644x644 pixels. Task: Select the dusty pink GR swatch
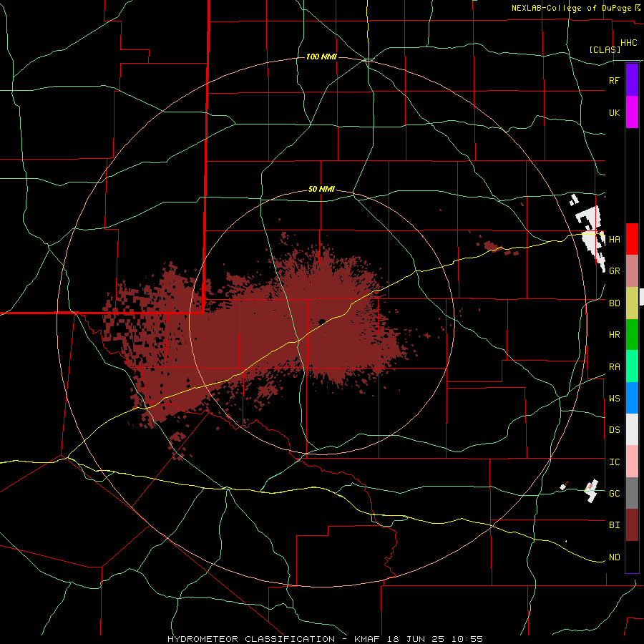point(632,270)
